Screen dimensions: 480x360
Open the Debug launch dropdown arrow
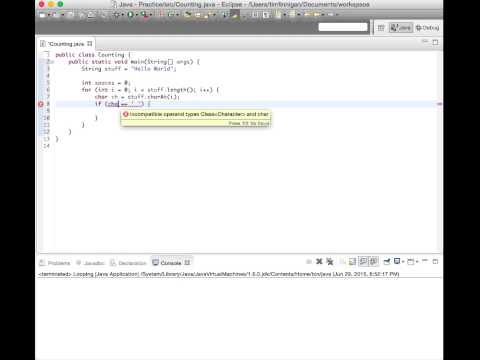tap(123, 15)
